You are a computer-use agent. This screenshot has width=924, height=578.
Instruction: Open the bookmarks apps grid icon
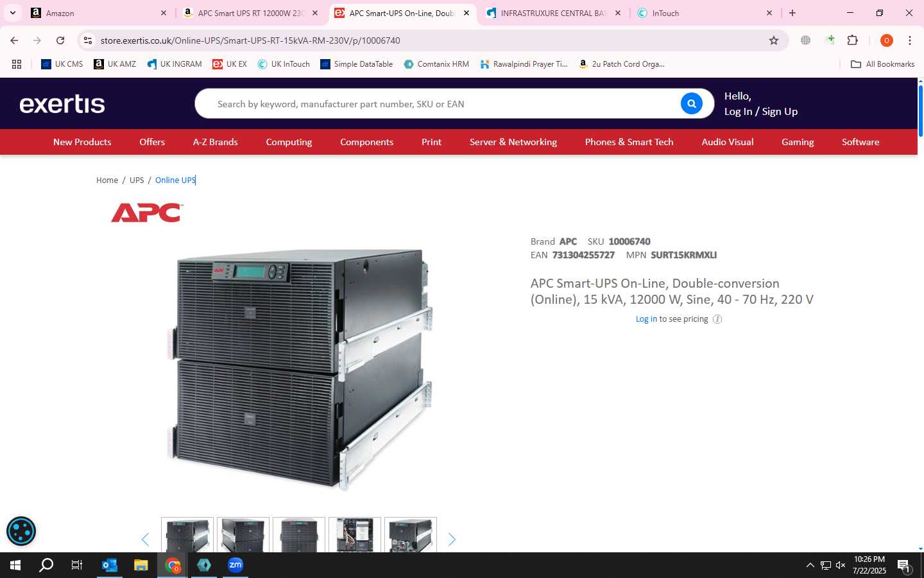pyautogui.click(x=17, y=64)
